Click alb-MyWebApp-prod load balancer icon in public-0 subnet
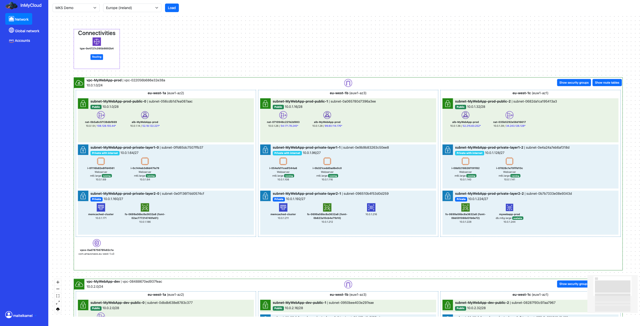This screenshot has height=326, width=644. pos(145,115)
